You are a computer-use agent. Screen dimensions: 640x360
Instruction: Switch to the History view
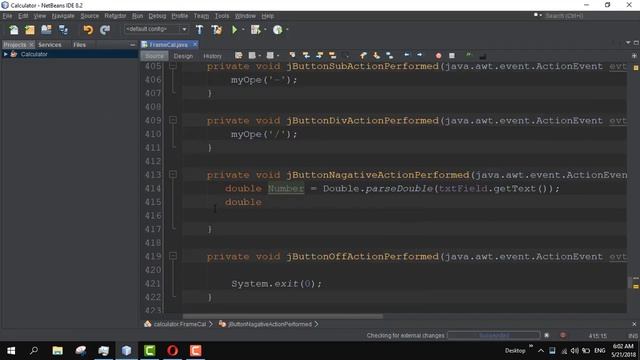tap(212, 56)
